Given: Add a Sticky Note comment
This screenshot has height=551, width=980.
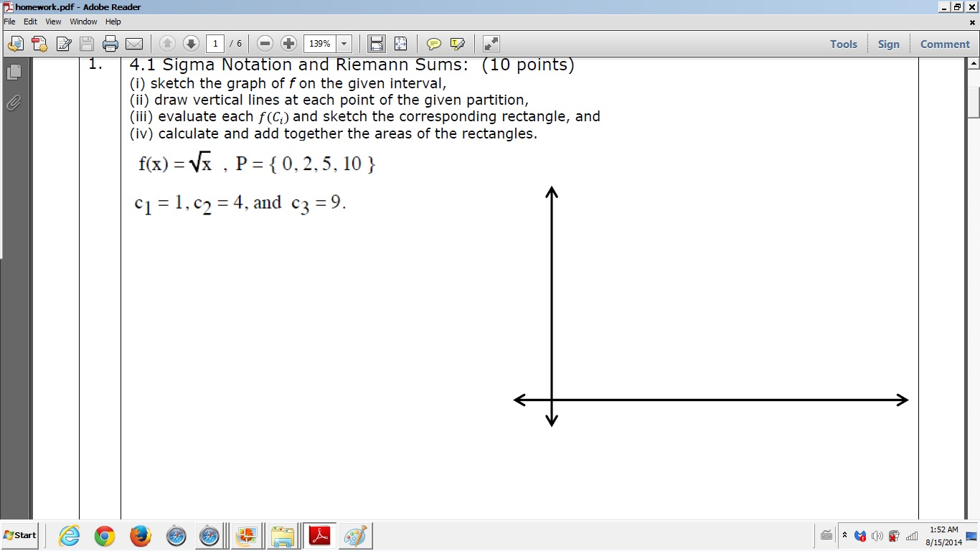Looking at the screenshot, I should [433, 44].
